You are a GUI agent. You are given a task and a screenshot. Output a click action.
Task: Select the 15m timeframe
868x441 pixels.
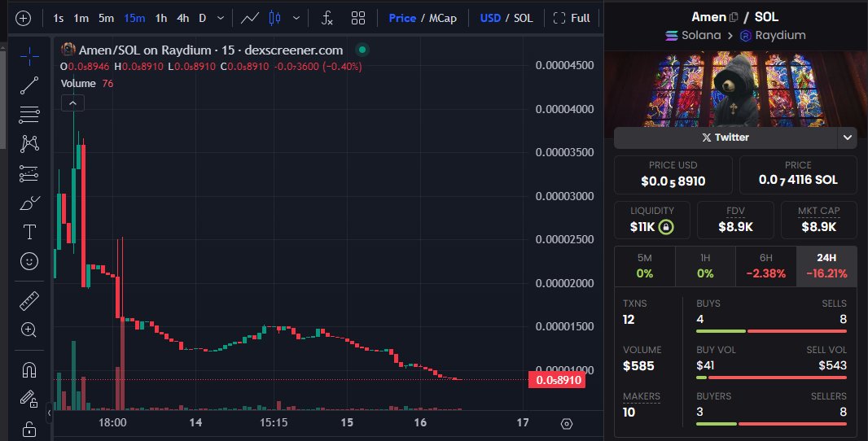coord(134,18)
